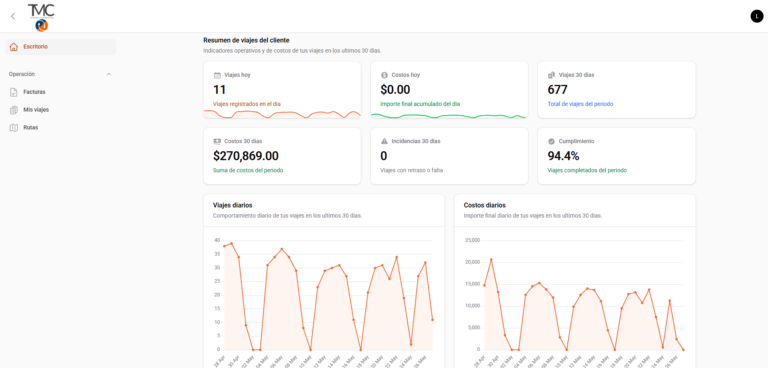768x368 pixels.
Task: Click the Escritorio home icon
Action: [14, 47]
